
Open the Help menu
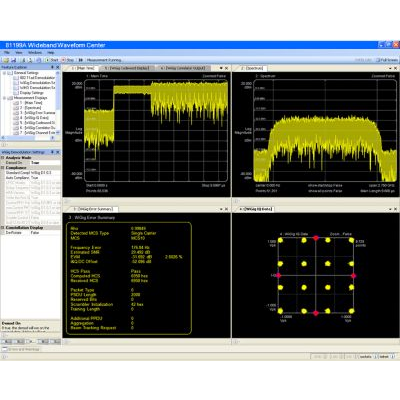51,53
